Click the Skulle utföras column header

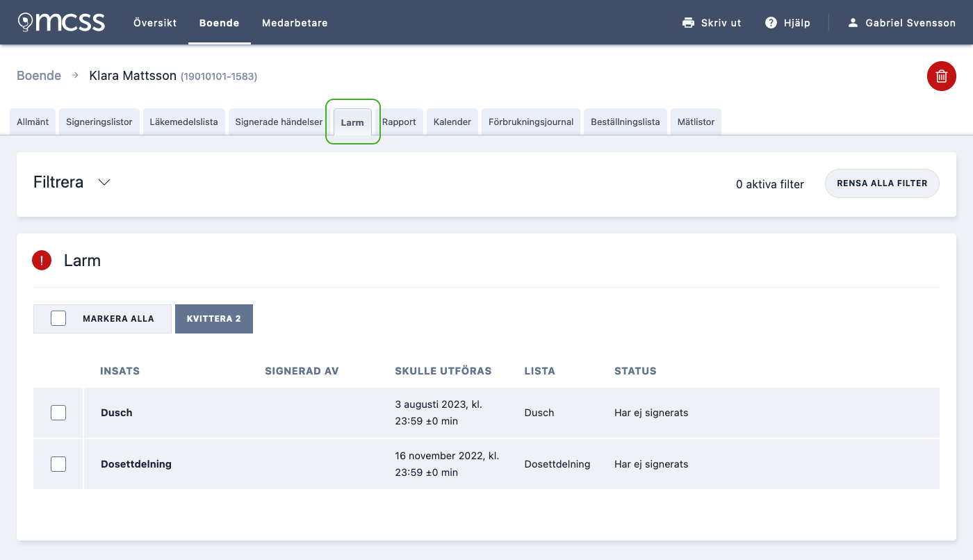pyautogui.click(x=443, y=371)
